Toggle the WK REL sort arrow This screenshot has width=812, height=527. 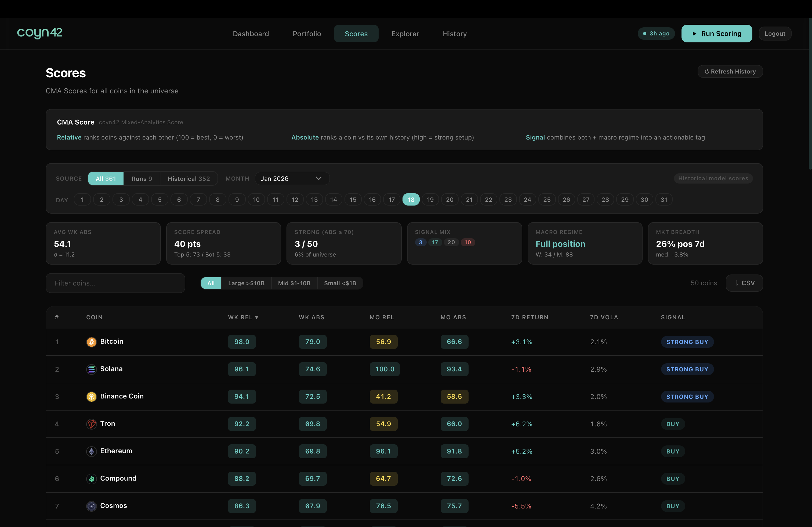[256, 317]
